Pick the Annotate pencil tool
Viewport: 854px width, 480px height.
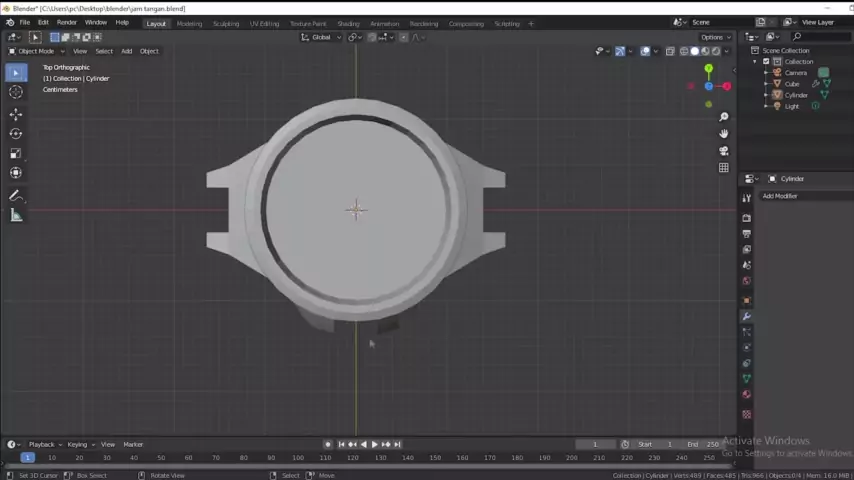(16, 196)
